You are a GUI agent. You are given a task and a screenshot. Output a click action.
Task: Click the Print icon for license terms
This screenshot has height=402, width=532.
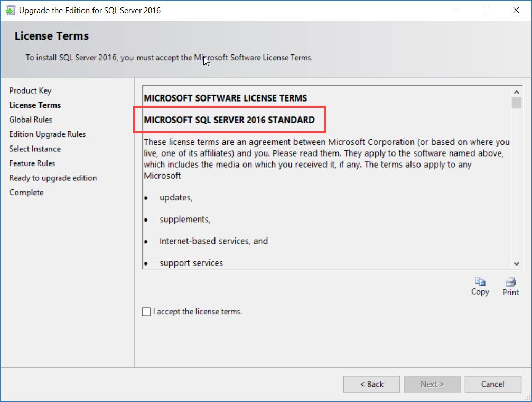510,282
